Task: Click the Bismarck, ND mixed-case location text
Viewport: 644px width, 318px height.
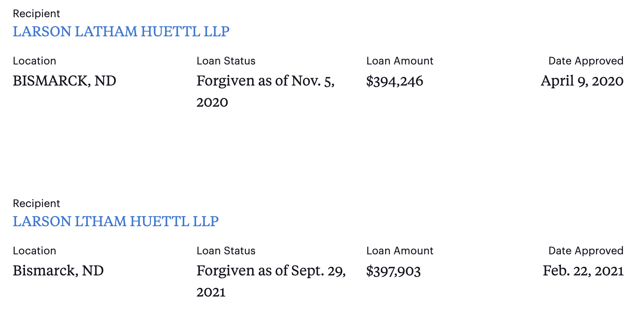Action: 58,271
